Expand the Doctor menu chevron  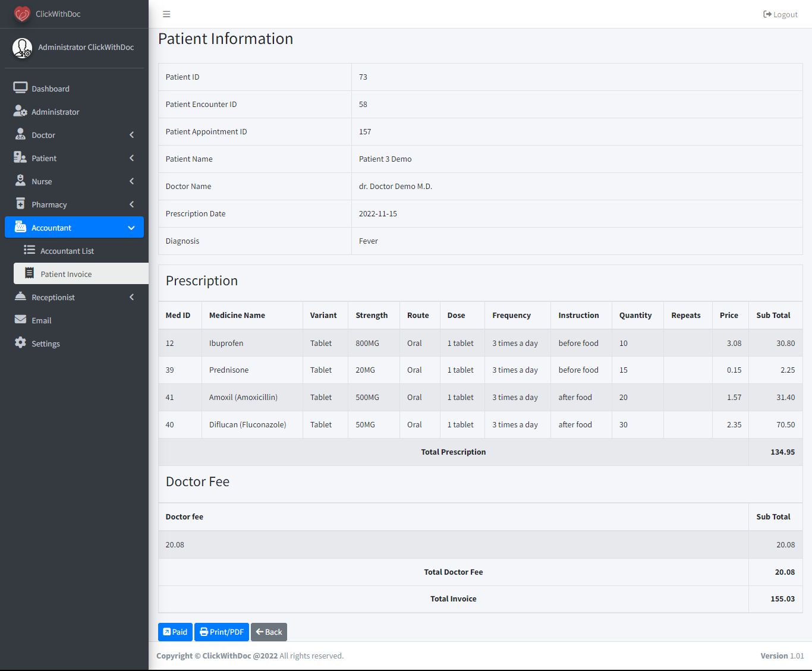click(x=131, y=135)
